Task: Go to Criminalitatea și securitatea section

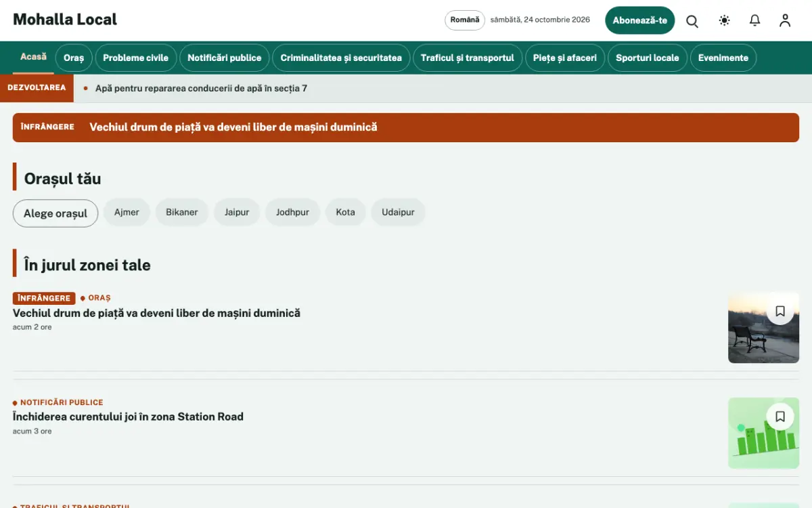Action: 341,58
